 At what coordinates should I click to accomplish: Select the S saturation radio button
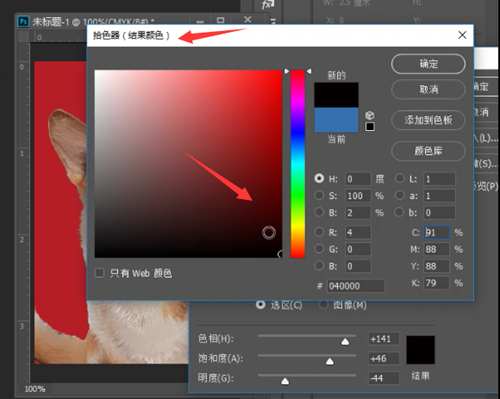pos(319,195)
